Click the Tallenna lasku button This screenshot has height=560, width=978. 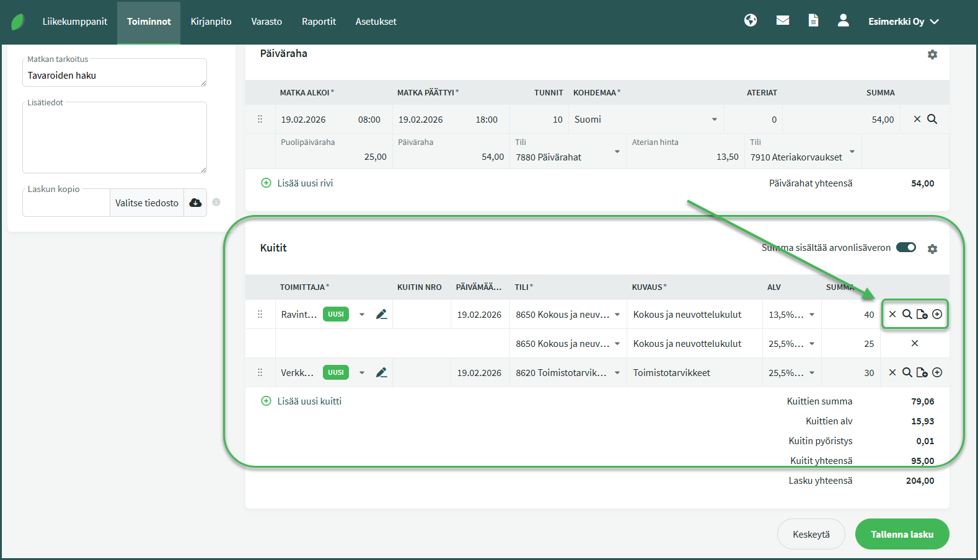[902, 534]
